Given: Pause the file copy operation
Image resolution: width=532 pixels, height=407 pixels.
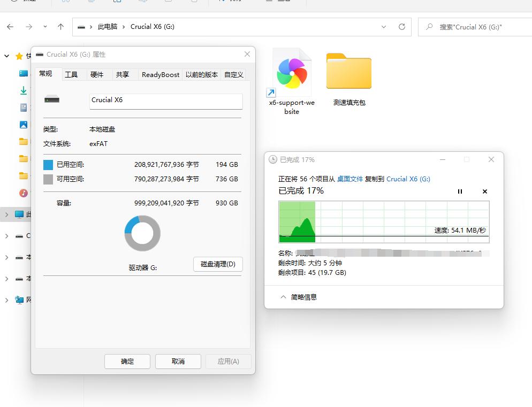Looking at the screenshot, I should click(460, 191).
